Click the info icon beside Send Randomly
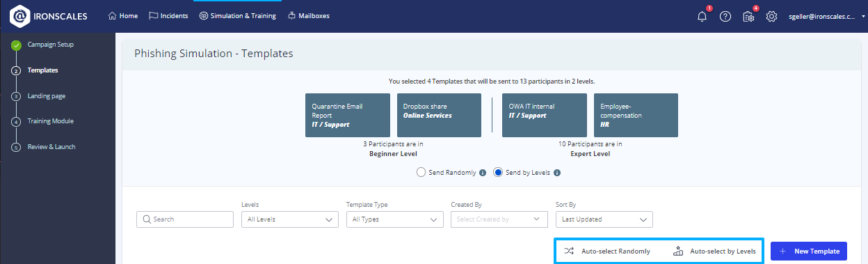868x264 pixels. click(x=483, y=173)
